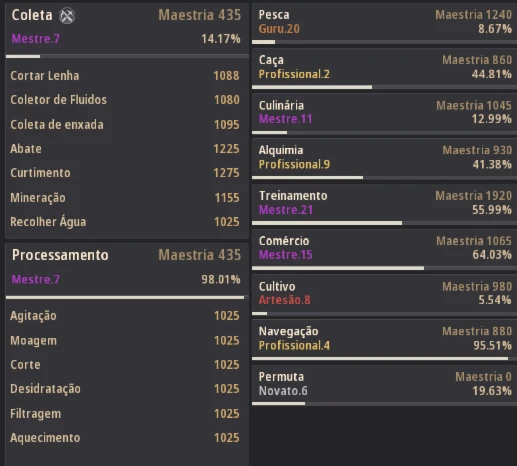Open the Caça Profissional.2 skill entry

[384, 69]
